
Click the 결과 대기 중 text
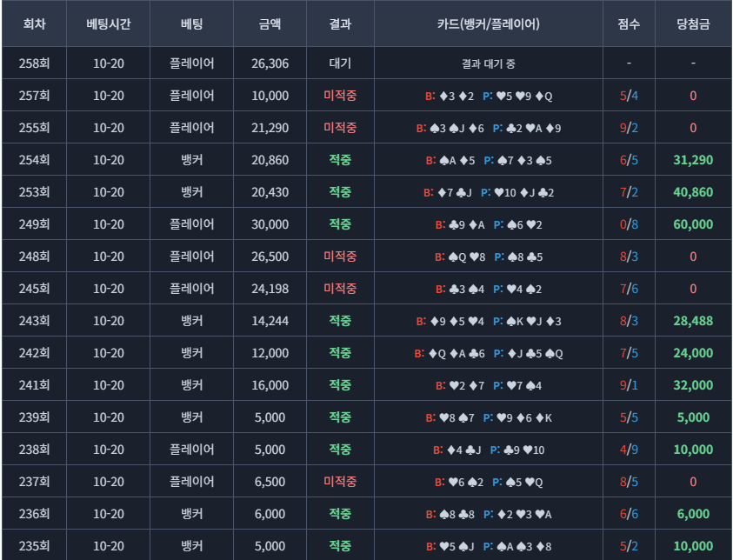tap(489, 63)
